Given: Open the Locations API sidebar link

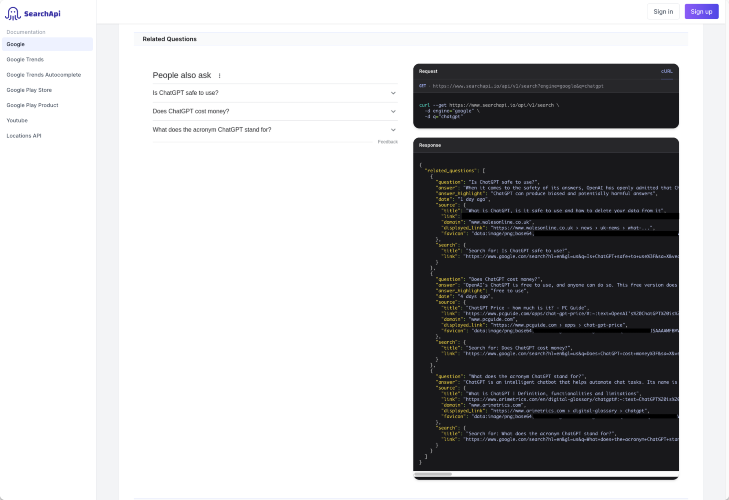Looking at the screenshot, I should 24,136.
